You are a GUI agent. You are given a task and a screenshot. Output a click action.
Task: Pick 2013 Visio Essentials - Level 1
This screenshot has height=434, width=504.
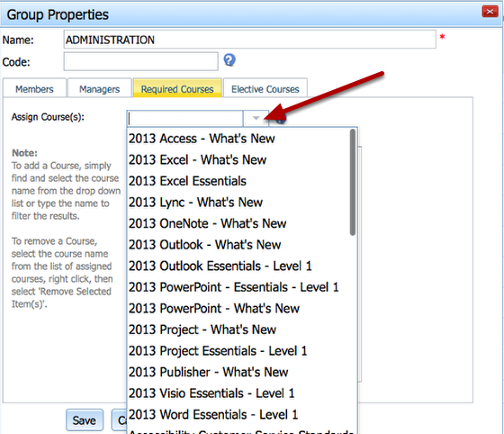238,393
